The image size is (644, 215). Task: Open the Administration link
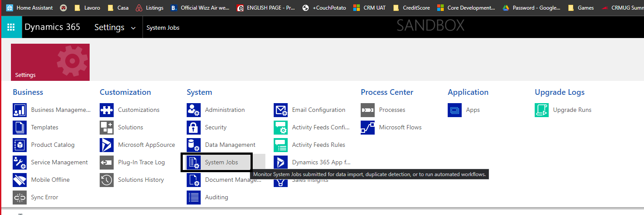coord(225,110)
